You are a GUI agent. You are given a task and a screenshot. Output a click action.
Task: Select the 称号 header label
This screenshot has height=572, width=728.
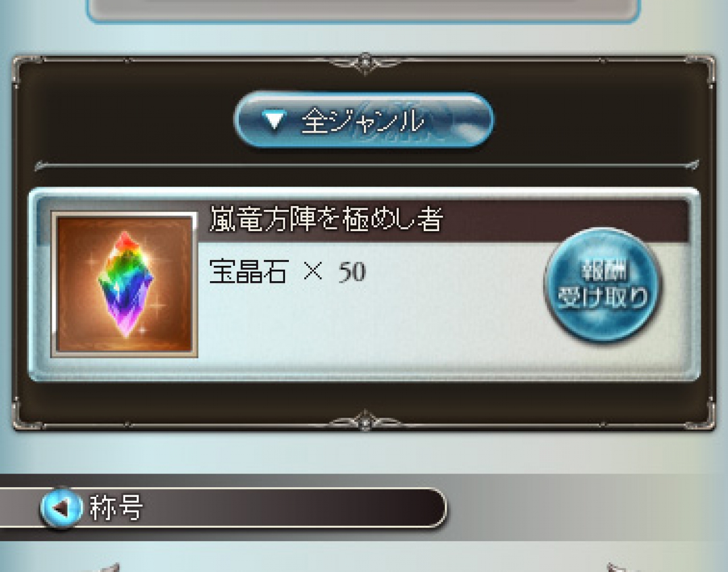pos(115,507)
